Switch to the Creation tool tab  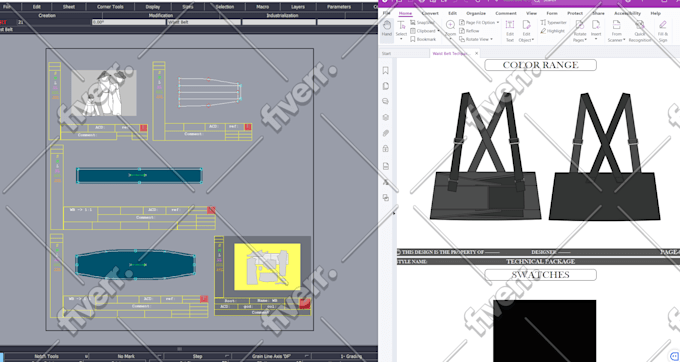47,16
